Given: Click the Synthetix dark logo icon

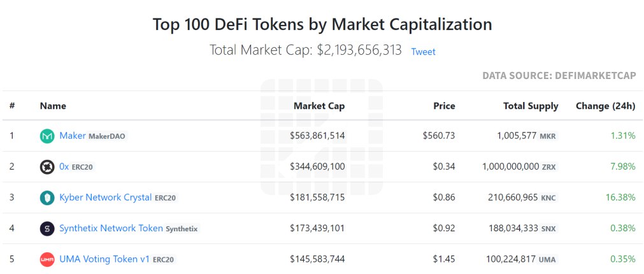Looking at the screenshot, I should coord(47,228).
